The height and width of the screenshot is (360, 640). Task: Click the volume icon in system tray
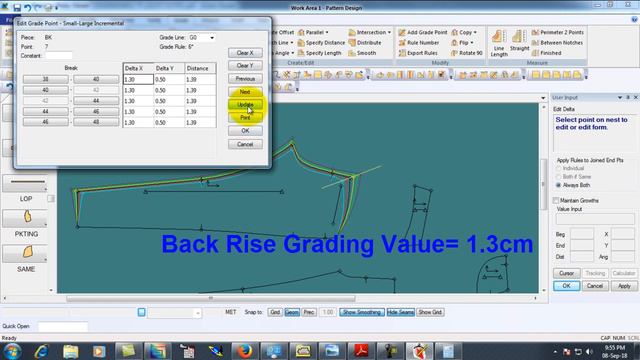coord(589,351)
